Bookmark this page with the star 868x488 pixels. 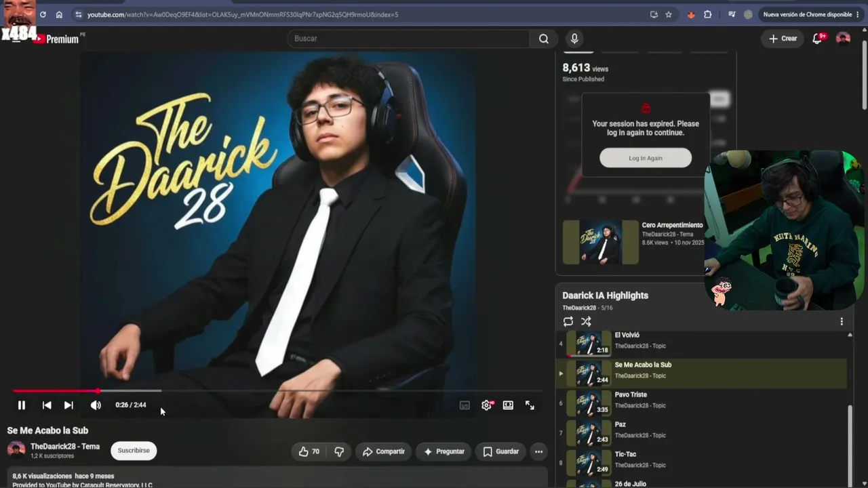[x=669, y=14]
